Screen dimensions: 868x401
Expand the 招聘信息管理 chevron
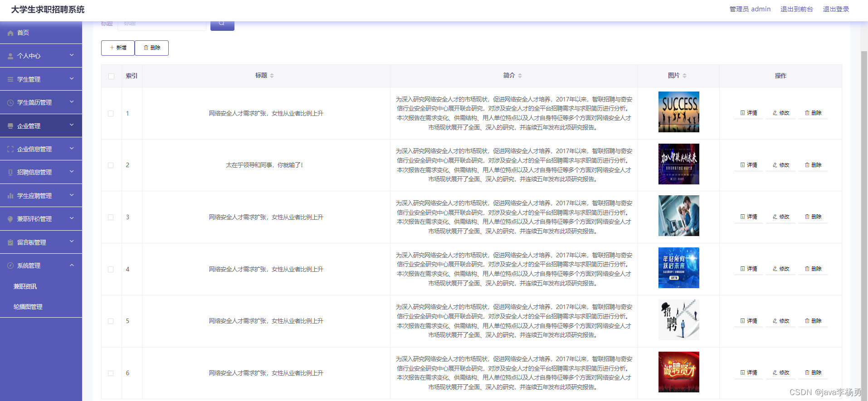[72, 172]
